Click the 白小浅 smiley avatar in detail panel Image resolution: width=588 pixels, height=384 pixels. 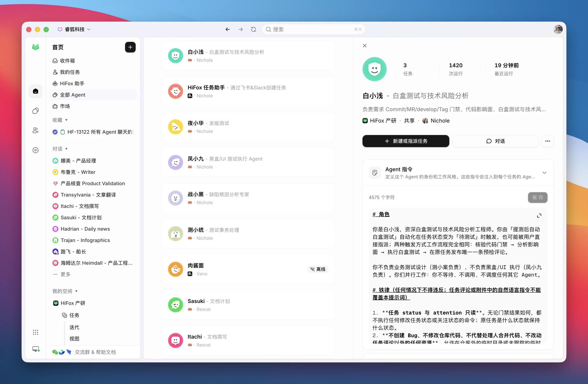point(375,69)
